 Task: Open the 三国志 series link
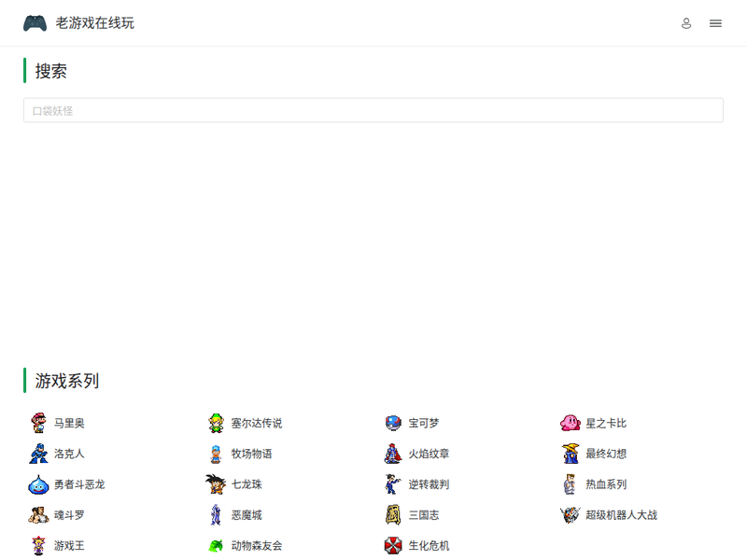[424, 515]
